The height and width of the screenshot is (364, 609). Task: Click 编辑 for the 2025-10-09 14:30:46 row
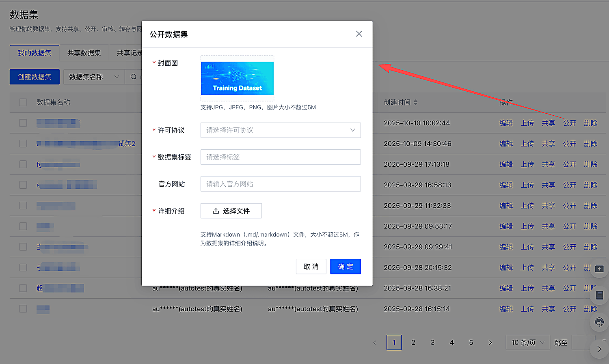click(506, 144)
